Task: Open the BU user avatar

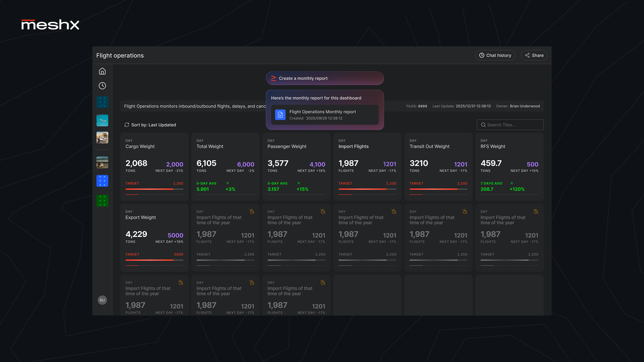Action: click(102, 300)
